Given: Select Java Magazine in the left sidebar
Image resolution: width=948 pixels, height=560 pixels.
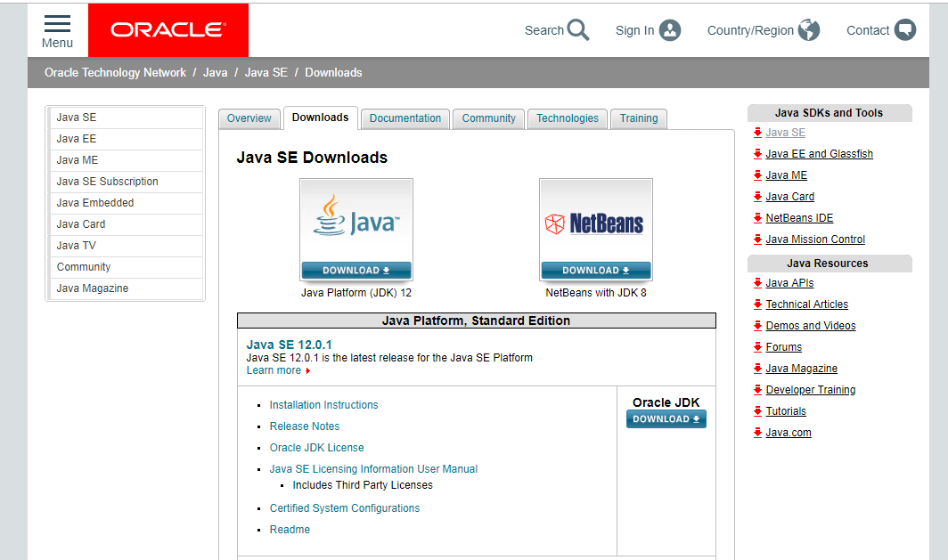Looking at the screenshot, I should [91, 288].
